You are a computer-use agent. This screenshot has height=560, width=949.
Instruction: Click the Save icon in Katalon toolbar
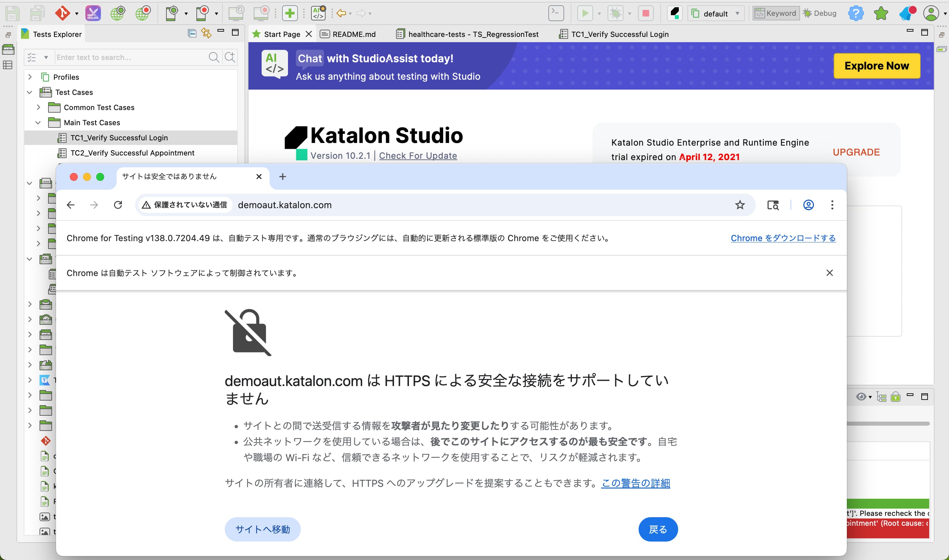12,13
